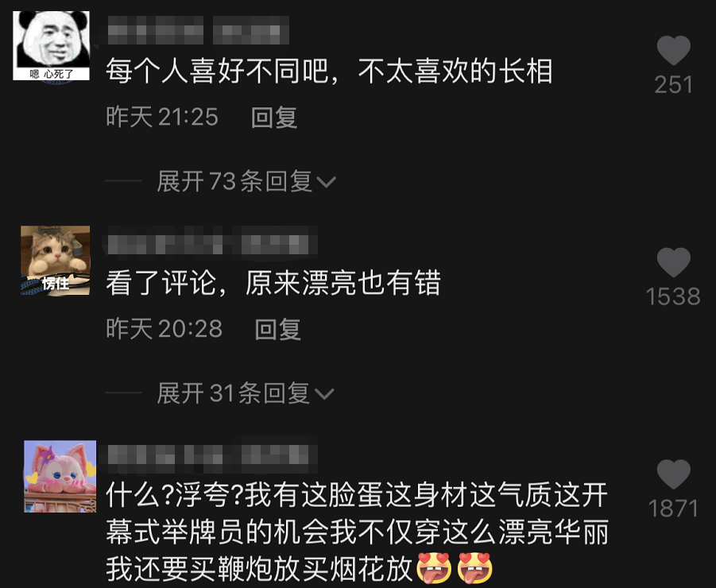The height and width of the screenshot is (588, 716).
Task: Open blurred username of first commenter
Action: [x=198, y=30]
